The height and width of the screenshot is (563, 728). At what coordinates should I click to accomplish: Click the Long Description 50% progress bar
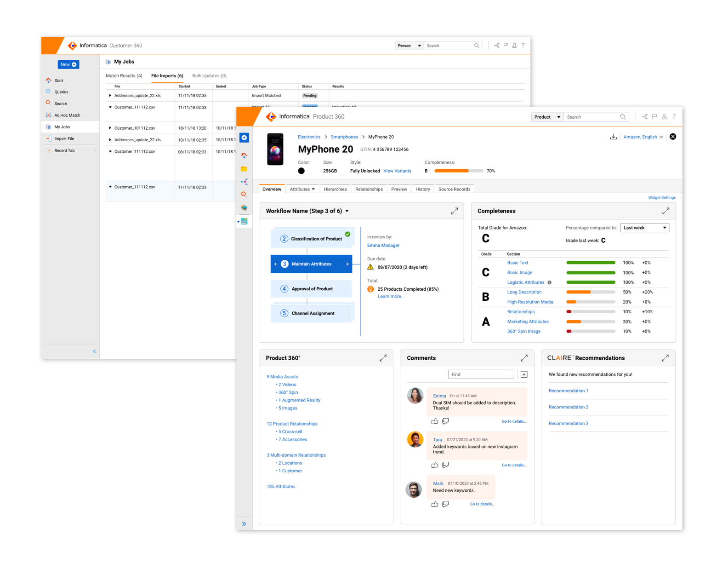(x=591, y=292)
